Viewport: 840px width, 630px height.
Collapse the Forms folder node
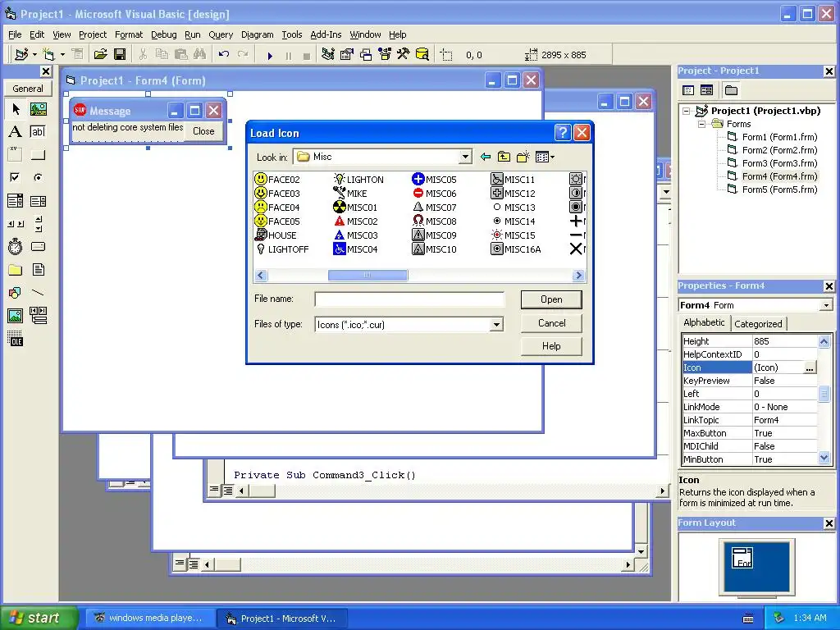701,125
